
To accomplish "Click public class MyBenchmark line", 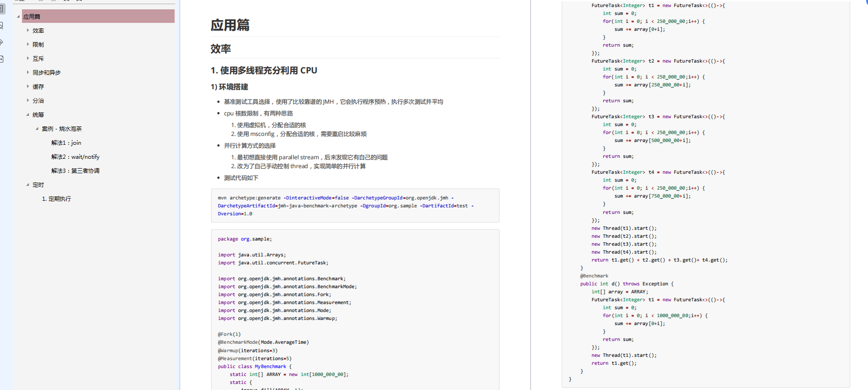I will [254, 366].
